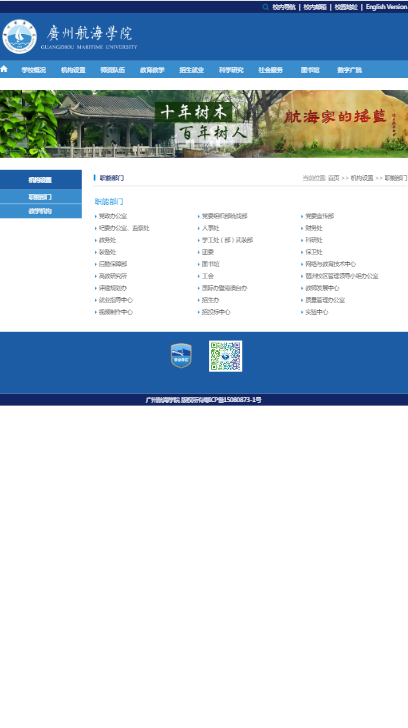Select 职能部门 in left sidebar
The height and width of the screenshot is (728, 408).
point(40,197)
